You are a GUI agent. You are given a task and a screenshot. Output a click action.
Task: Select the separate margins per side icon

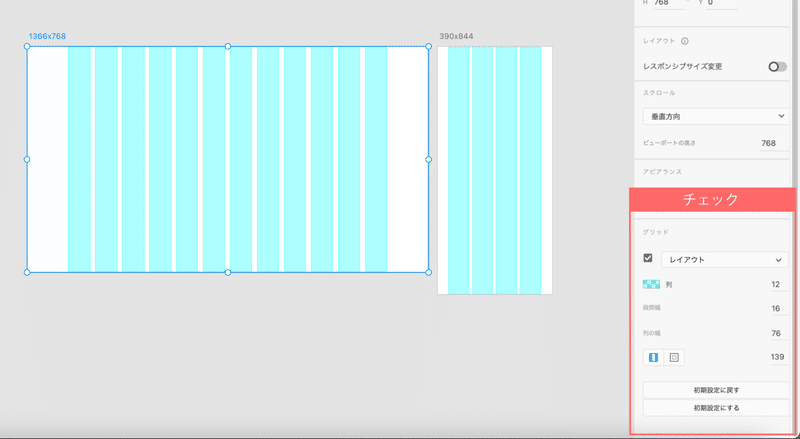674,358
